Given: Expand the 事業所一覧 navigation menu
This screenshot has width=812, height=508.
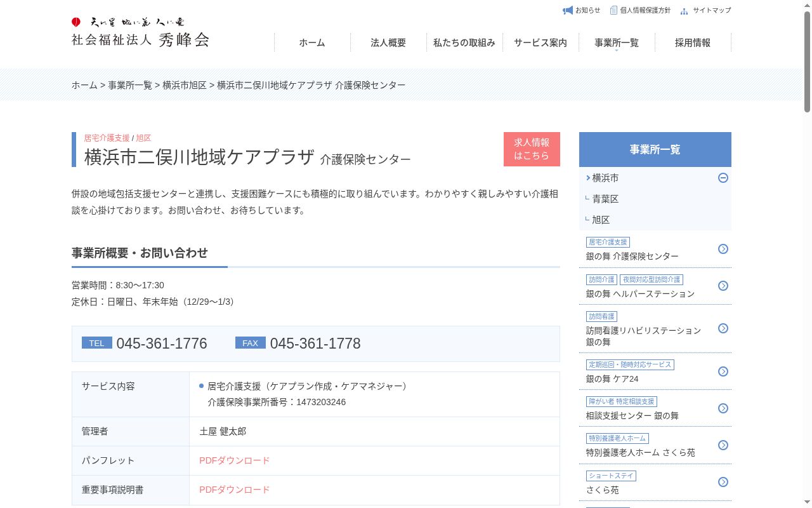Looking at the screenshot, I should pos(617,43).
